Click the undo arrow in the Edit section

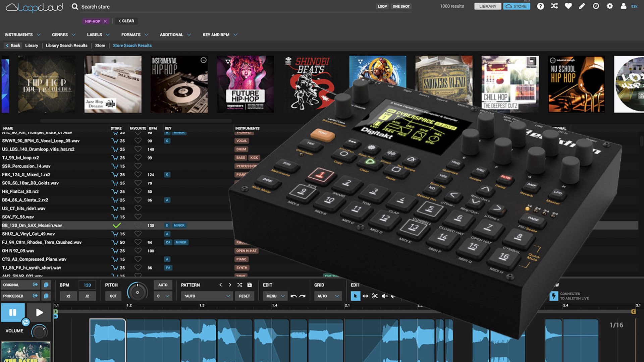point(294,296)
